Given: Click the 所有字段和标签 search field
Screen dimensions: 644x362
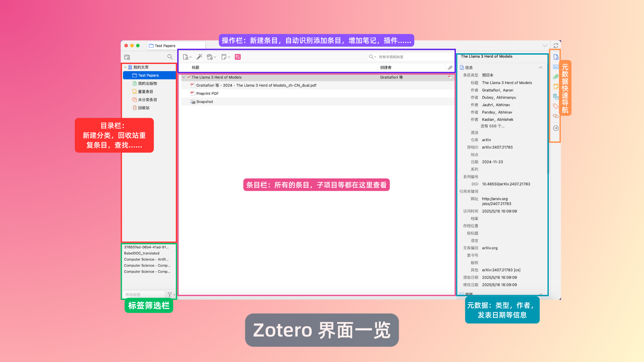Looking at the screenshot, I should click(415, 57).
